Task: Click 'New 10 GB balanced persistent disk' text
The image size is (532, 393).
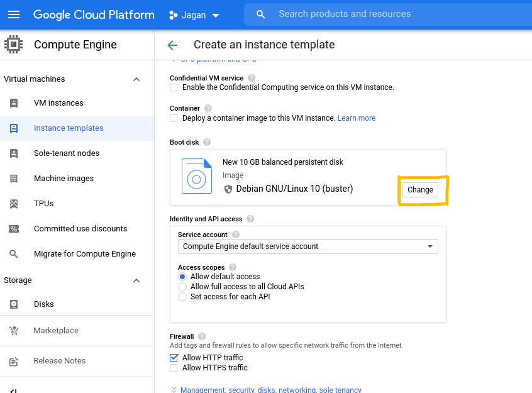Action: (282, 162)
